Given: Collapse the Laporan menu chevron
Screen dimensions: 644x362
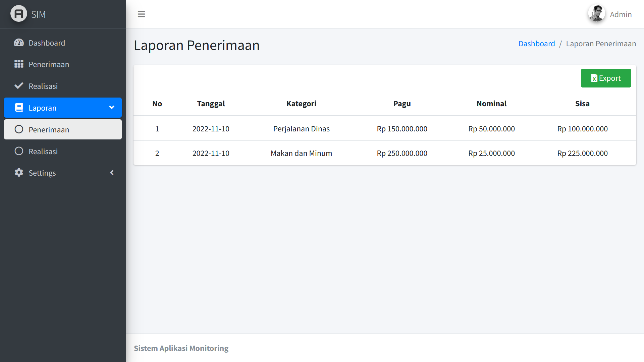Looking at the screenshot, I should [112, 107].
